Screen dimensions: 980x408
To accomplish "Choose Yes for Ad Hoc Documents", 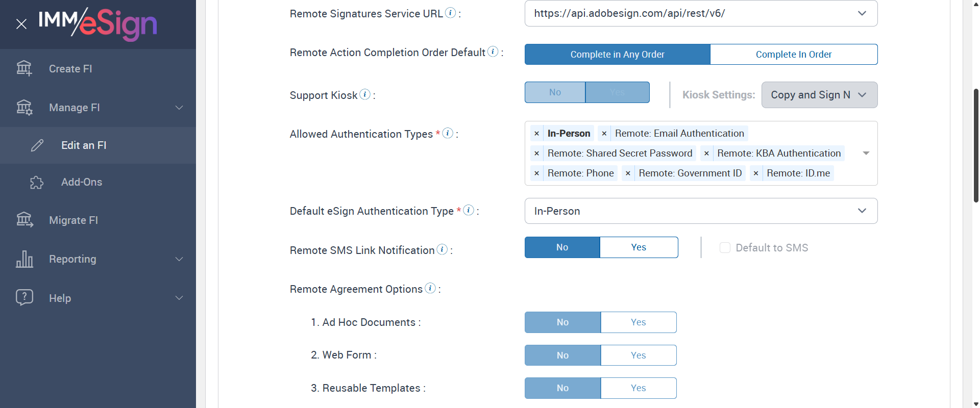I will coord(638,322).
